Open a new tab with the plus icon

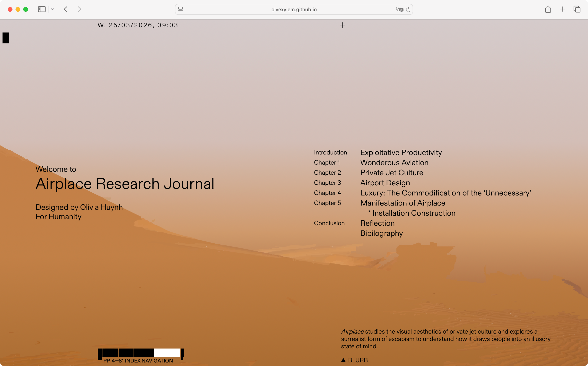pos(562,10)
